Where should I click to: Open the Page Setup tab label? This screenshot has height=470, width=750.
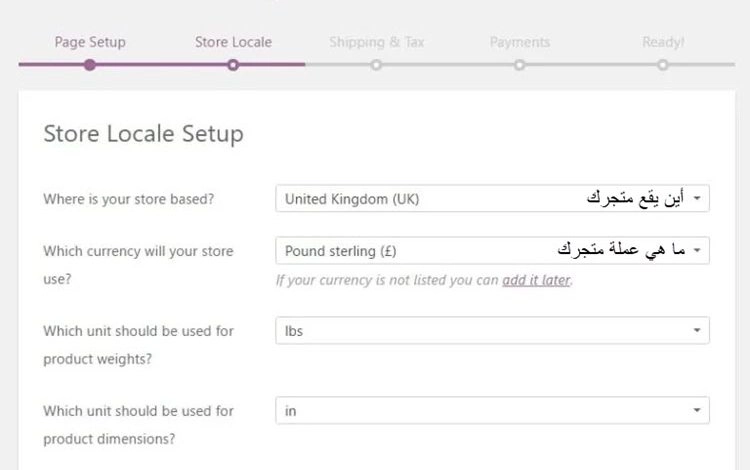tap(90, 42)
